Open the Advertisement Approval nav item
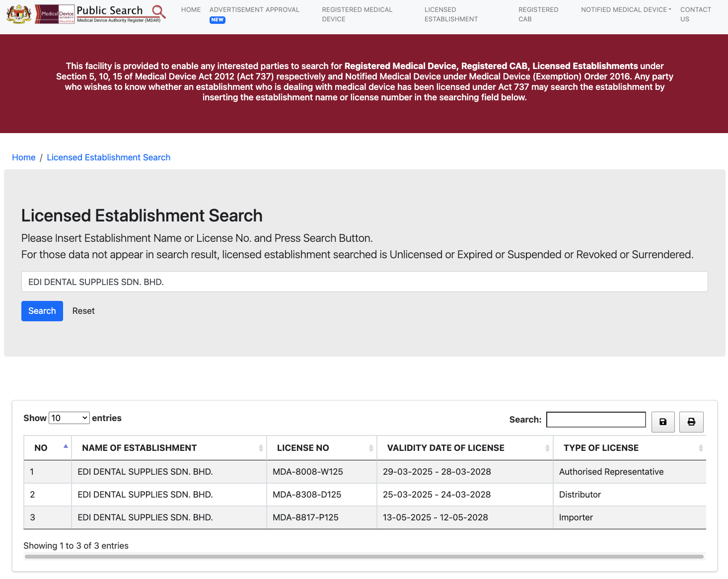The height and width of the screenshot is (579, 728). [254, 10]
